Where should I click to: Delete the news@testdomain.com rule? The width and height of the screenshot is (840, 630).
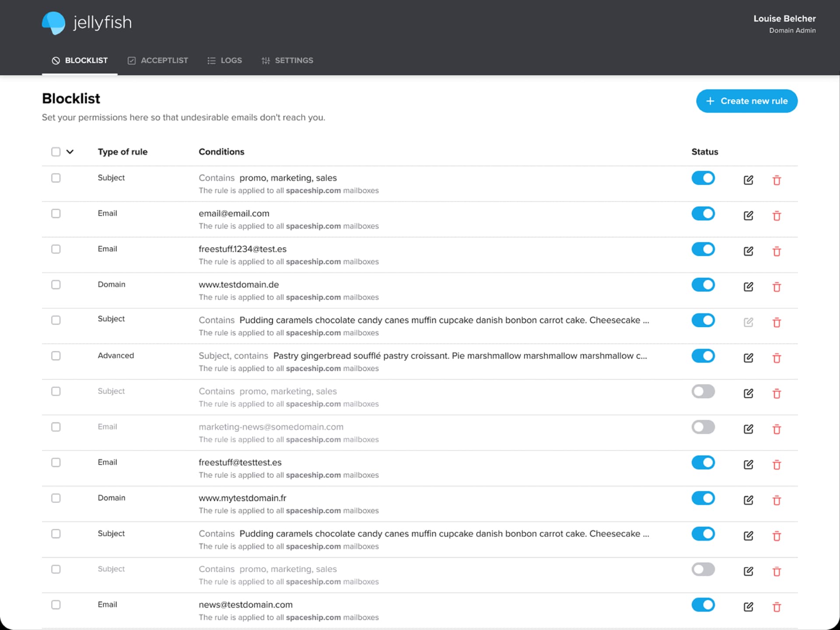click(777, 607)
